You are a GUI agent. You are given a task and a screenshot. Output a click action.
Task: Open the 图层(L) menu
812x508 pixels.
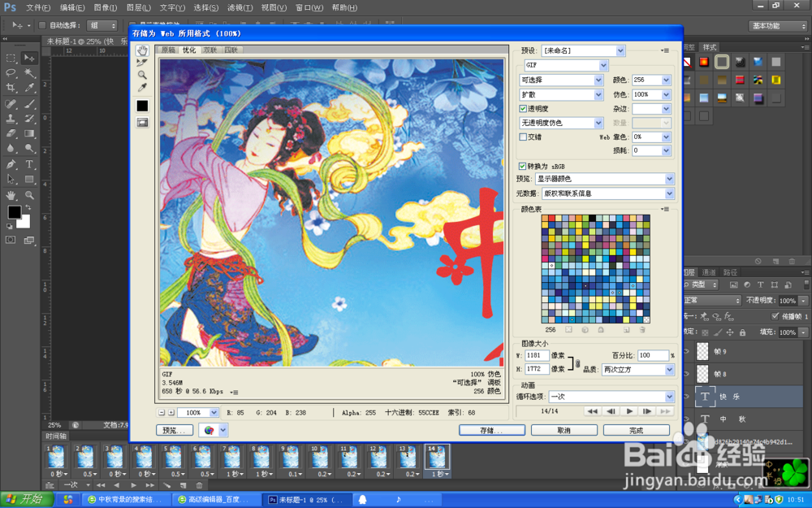coord(139,7)
